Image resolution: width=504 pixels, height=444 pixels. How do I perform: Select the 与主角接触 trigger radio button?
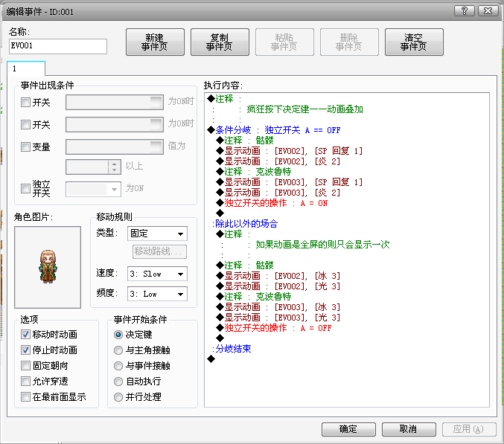pyautogui.click(x=118, y=350)
